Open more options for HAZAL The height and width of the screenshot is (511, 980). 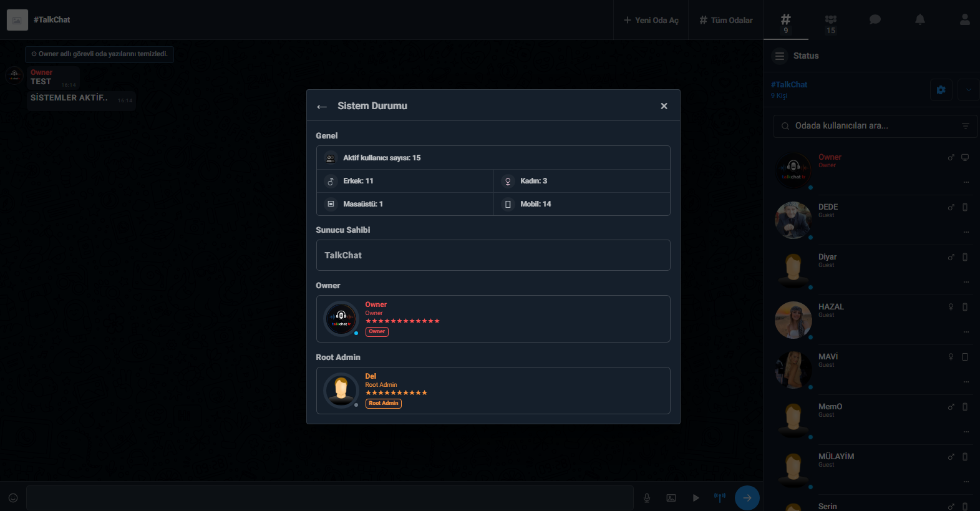[x=966, y=332]
